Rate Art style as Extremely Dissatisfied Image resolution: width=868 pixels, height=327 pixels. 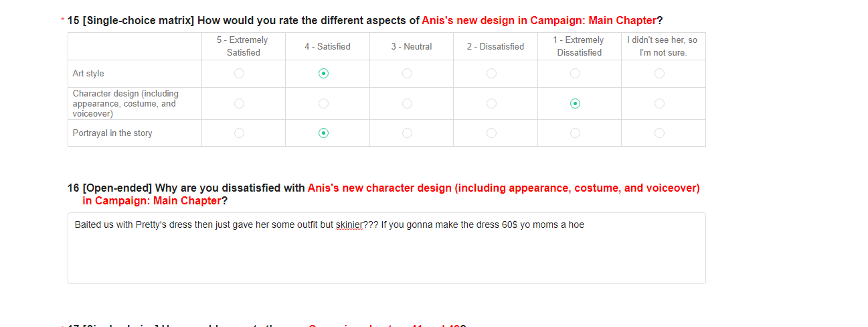[576, 74]
